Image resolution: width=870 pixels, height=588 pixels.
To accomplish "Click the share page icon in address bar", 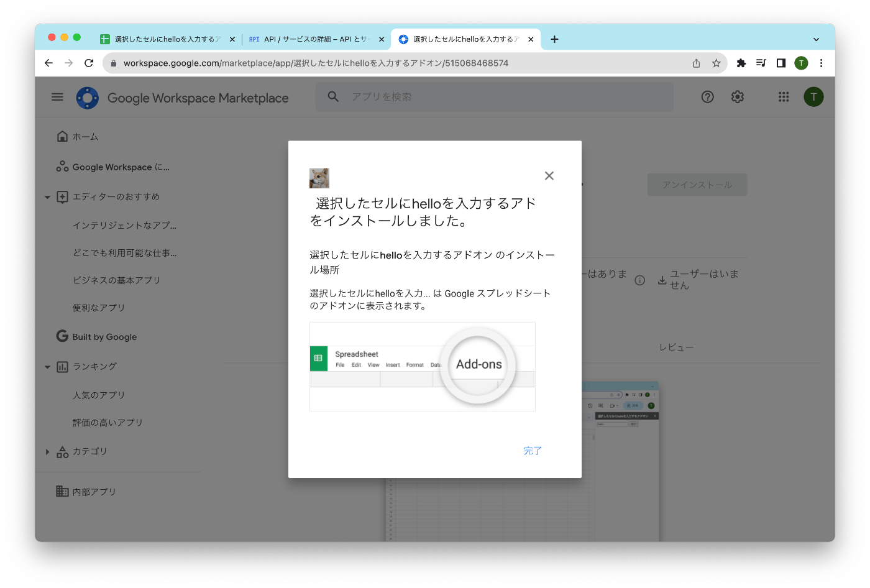I will (x=696, y=63).
